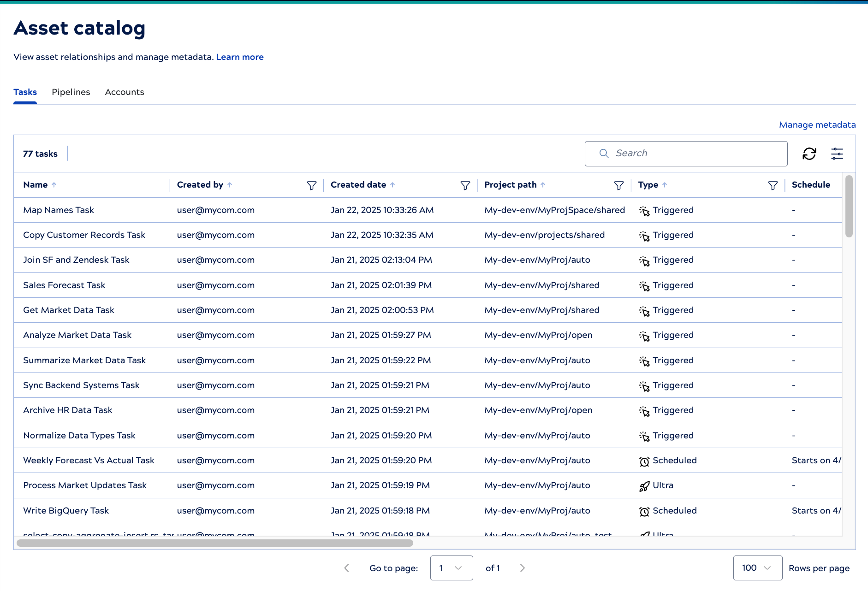Click the Scheduled clock icon for Weekly Forecast task
Image resolution: width=868 pixels, height=591 pixels.
[x=644, y=461]
